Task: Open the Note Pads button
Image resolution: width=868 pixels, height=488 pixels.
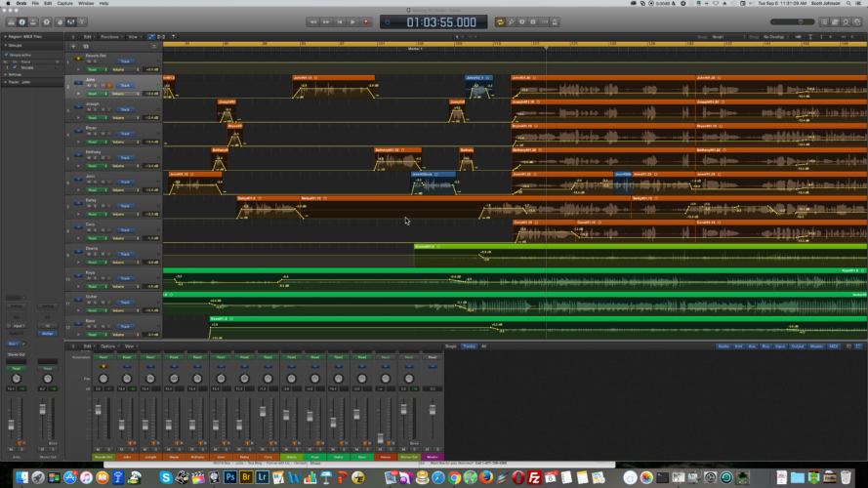Action: coord(835,22)
